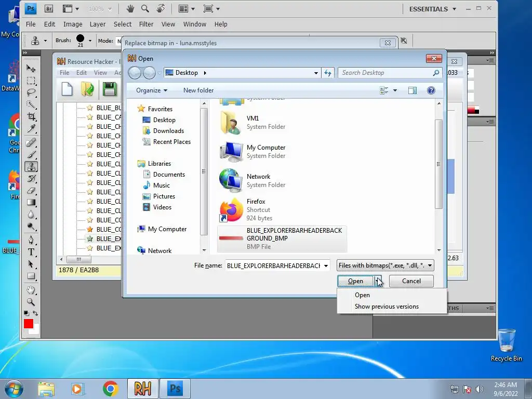The width and height of the screenshot is (532, 399).
Task: Click the Open button
Action: (x=355, y=281)
